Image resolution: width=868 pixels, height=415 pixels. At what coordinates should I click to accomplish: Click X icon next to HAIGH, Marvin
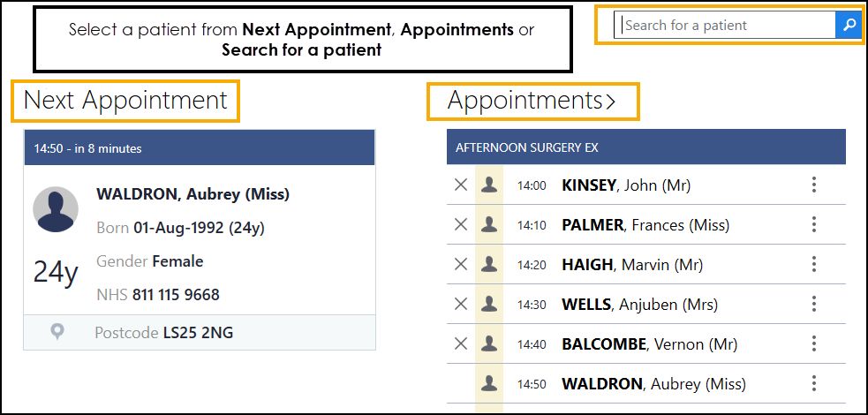point(460,265)
